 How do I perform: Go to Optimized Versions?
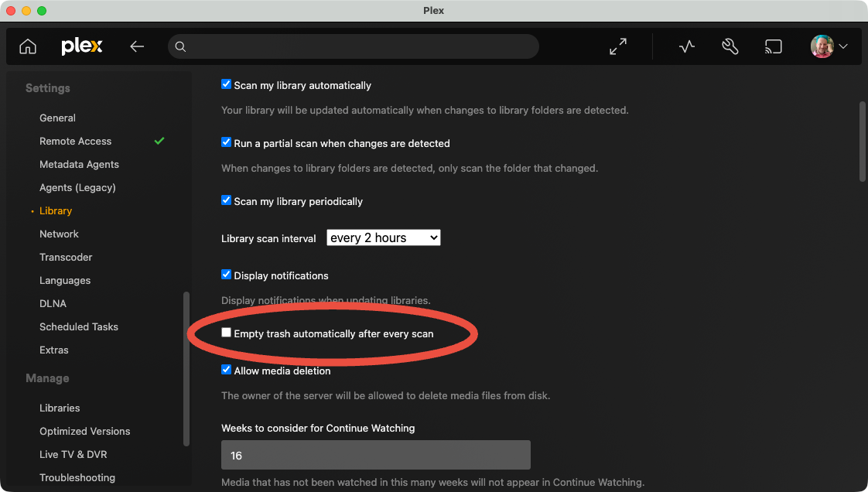(x=84, y=431)
